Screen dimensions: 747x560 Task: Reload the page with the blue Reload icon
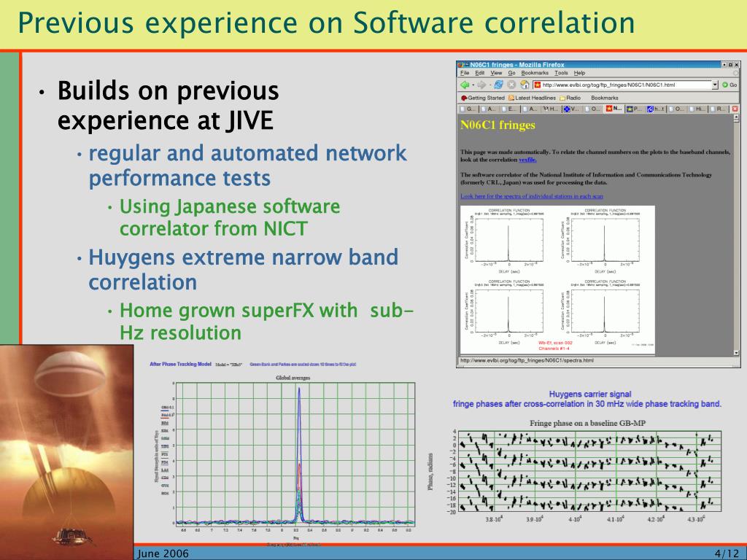pos(498,85)
